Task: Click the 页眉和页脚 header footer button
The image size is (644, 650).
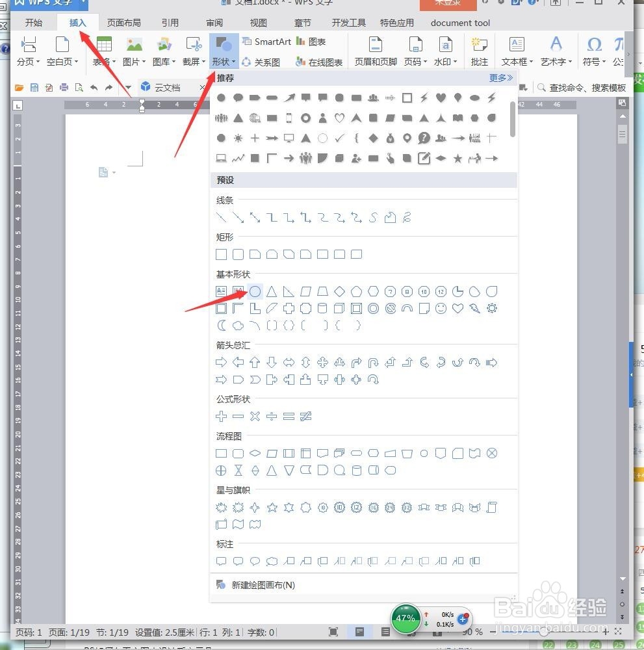Action: point(376,51)
